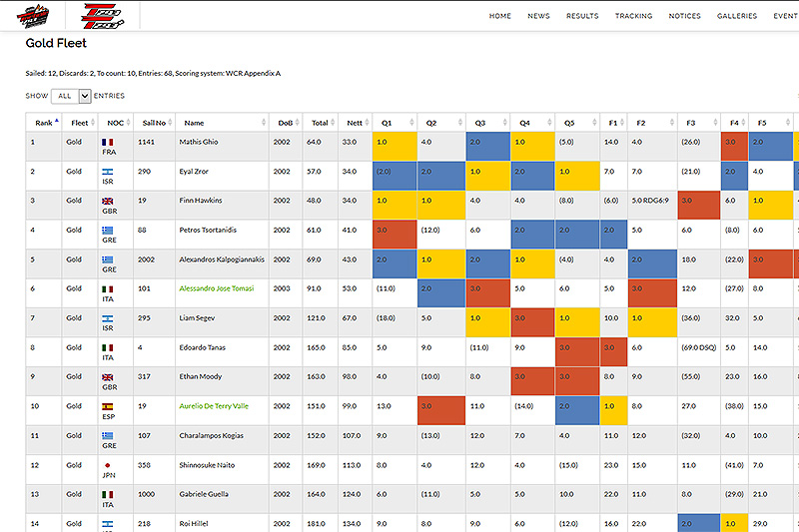
Task: Sort table by Q5 race column
Action: (577, 123)
